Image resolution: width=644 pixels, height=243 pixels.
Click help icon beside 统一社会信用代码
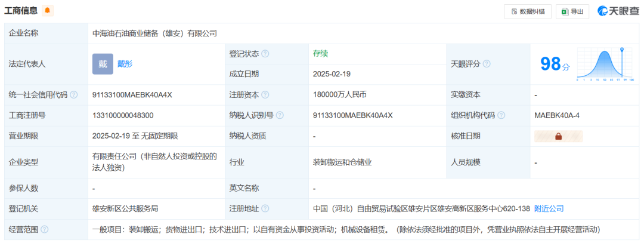tap(73, 95)
